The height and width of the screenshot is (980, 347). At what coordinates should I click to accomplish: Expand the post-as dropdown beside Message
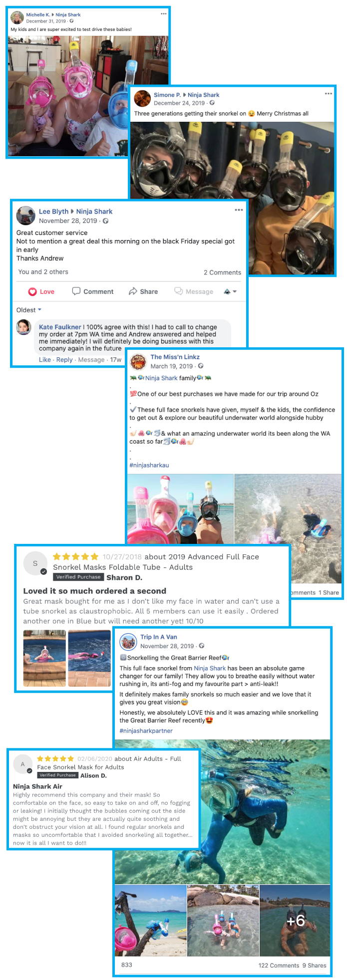tap(230, 291)
